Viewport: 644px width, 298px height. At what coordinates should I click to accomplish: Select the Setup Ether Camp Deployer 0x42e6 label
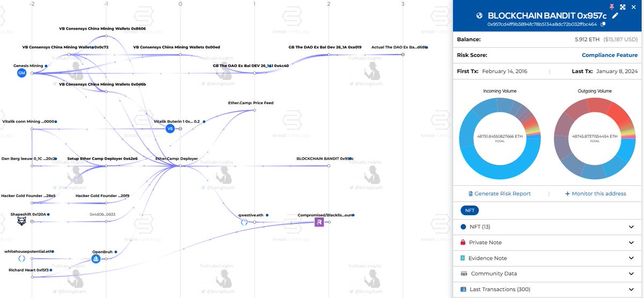103,159
